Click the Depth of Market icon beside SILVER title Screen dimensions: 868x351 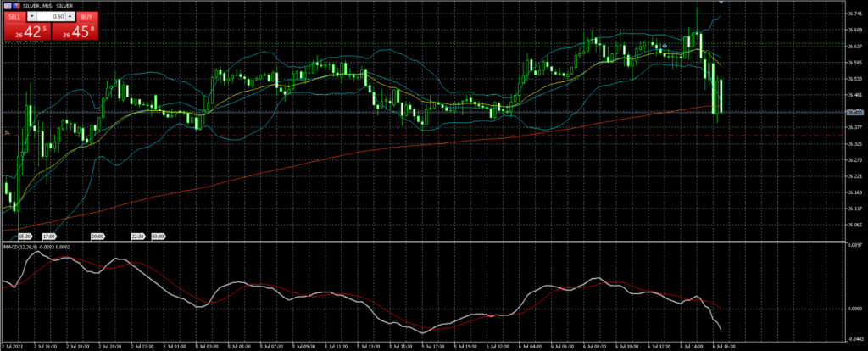coord(15,6)
